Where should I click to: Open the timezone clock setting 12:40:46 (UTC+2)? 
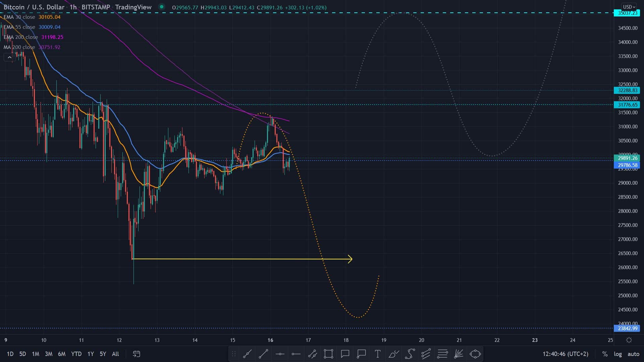(x=566, y=354)
